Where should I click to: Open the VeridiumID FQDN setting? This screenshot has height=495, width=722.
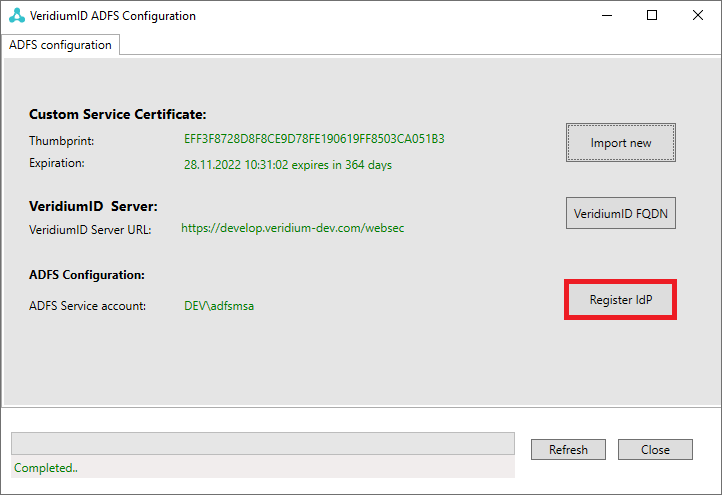coord(620,213)
